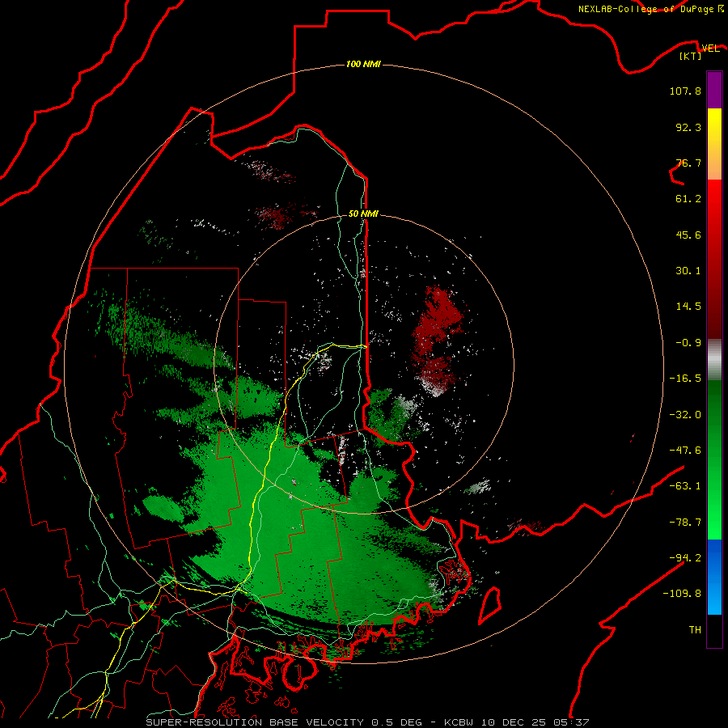Image resolution: width=728 pixels, height=728 pixels.
Task: Click the 92.3 scale label
Action: click(688, 127)
